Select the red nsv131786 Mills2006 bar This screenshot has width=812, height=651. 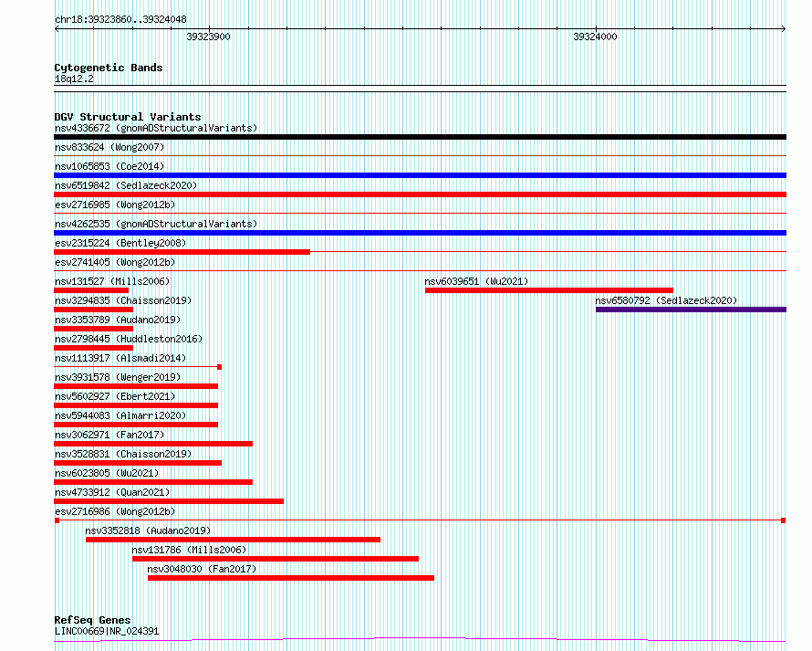coord(276,559)
